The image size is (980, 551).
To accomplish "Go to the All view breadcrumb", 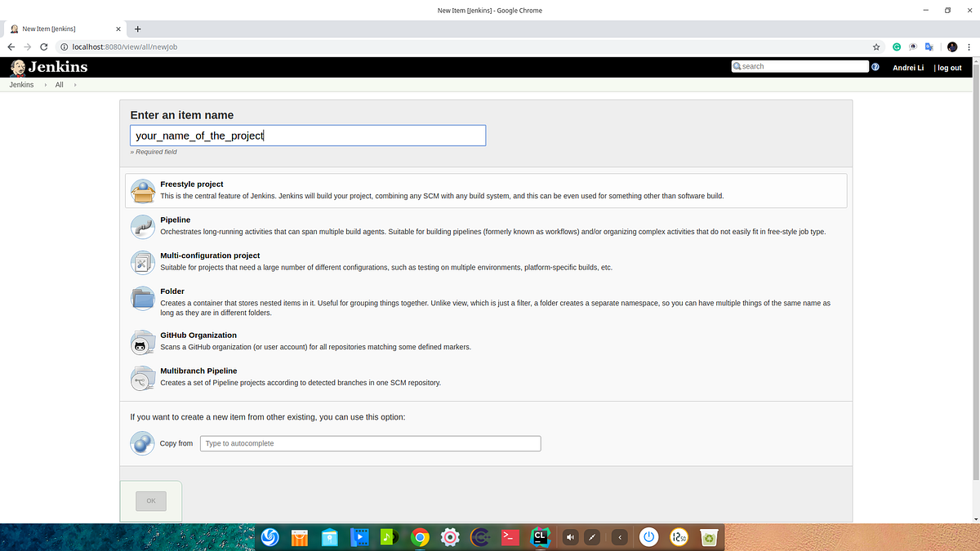I will 59,85.
